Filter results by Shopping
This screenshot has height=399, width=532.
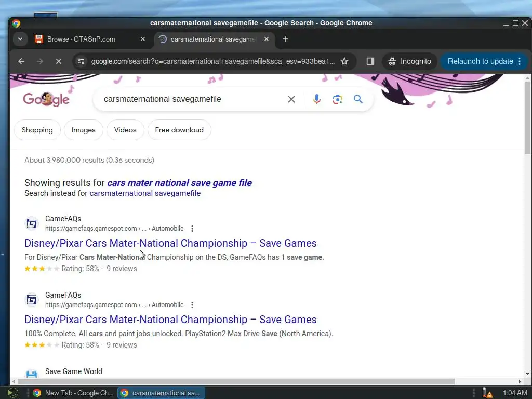click(x=37, y=130)
